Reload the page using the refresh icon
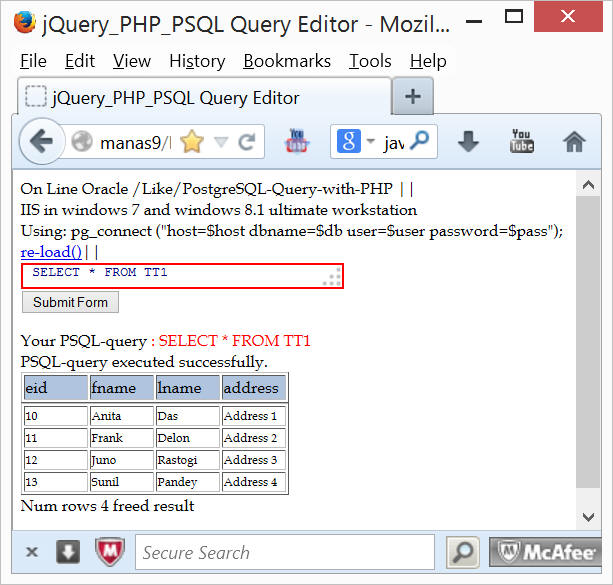This screenshot has width=613, height=585. pyautogui.click(x=245, y=142)
